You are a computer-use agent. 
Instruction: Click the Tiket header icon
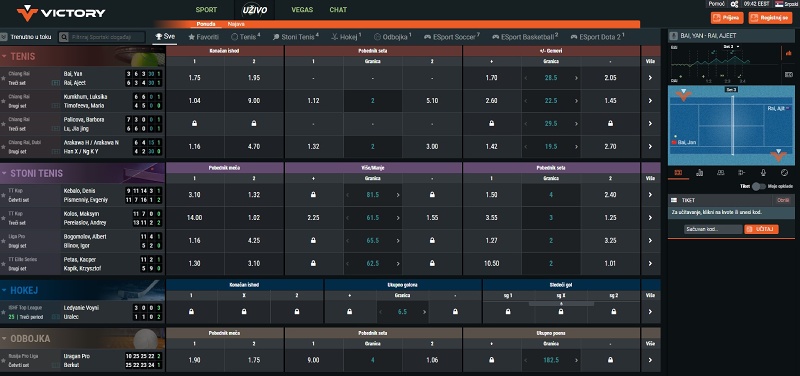[674, 200]
